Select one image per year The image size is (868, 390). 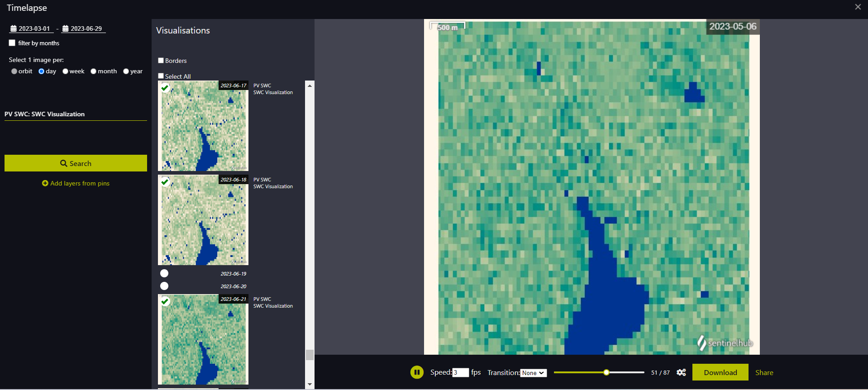tap(126, 71)
